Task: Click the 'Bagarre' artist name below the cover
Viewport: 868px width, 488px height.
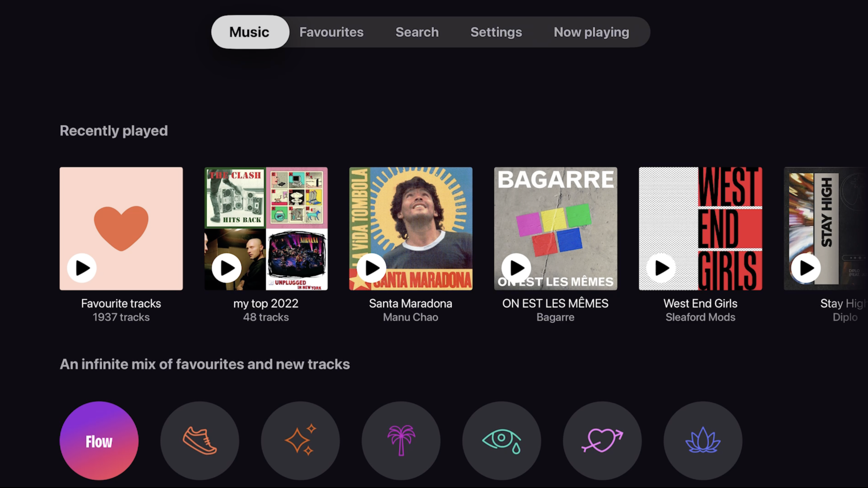Action: pyautogui.click(x=555, y=318)
